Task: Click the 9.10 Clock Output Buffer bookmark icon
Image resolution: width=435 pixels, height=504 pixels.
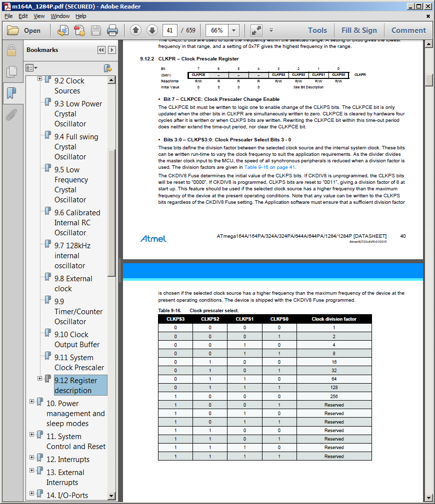Action: click(x=47, y=333)
